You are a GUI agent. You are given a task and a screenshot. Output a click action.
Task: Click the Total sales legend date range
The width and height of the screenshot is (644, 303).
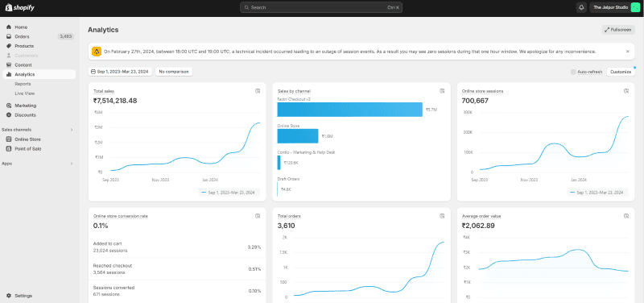tap(229, 193)
